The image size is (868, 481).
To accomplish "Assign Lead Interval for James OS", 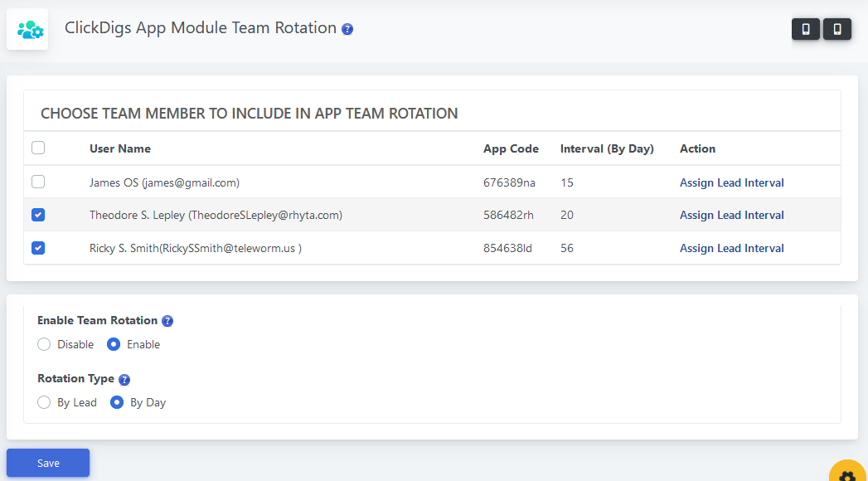I will 731,182.
